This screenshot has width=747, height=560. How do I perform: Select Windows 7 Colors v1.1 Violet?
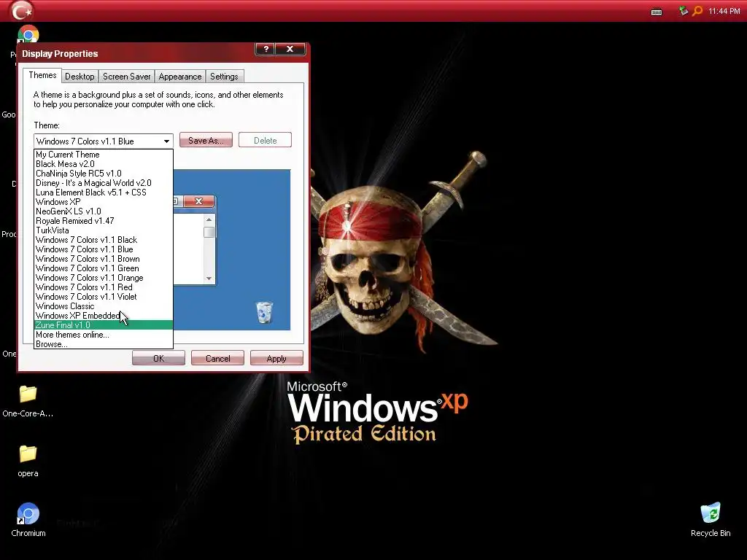[x=104, y=297]
